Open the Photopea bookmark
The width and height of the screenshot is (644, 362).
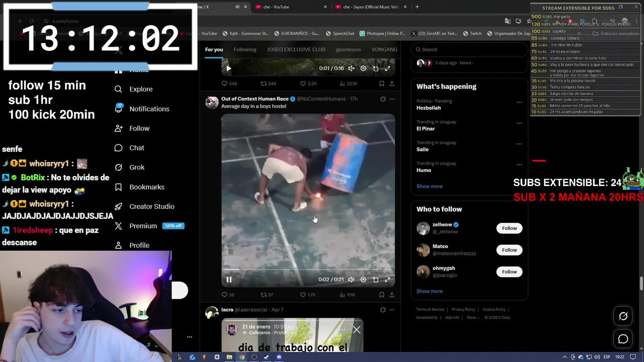pyautogui.click(x=382, y=34)
